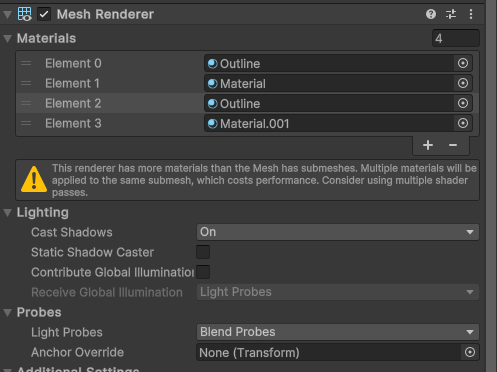Add a new material element with plus
Viewport: 497px width, 372px height.
click(428, 145)
